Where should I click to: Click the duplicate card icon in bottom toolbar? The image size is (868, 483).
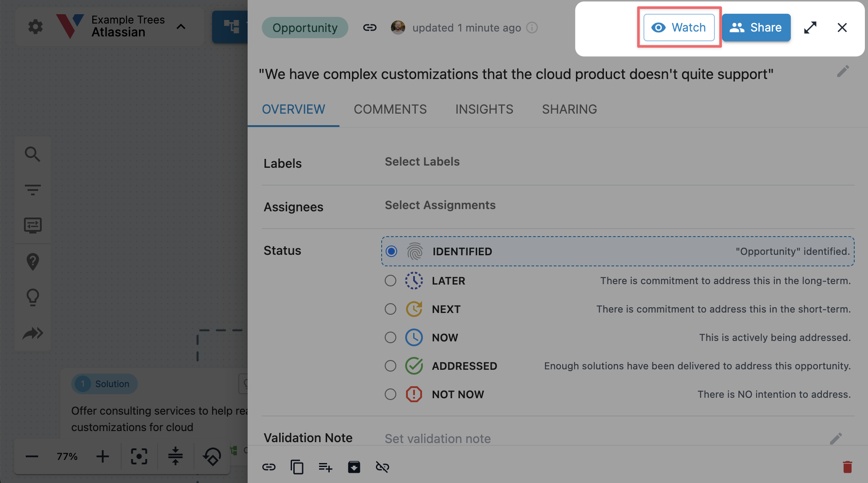(297, 467)
